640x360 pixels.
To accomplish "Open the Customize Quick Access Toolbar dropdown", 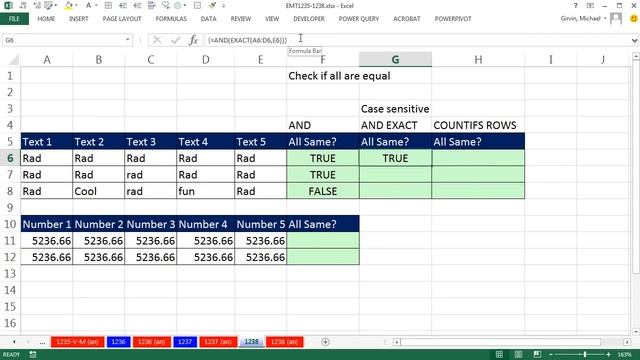I will (x=224, y=6).
